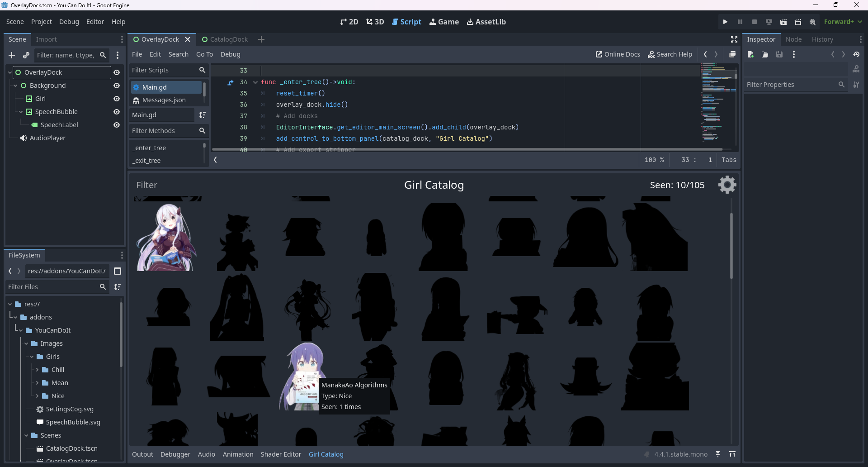Click the Run Project play button
Viewport: 868px width, 467px height.
point(725,22)
